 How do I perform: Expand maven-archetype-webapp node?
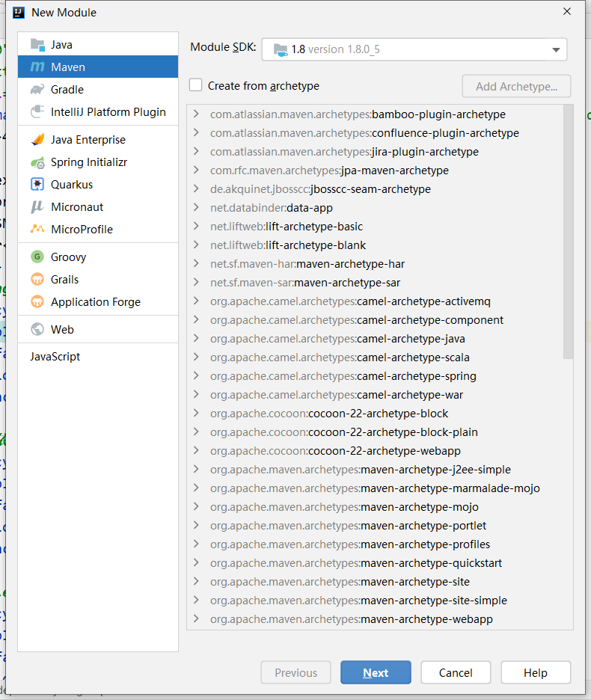(x=196, y=619)
